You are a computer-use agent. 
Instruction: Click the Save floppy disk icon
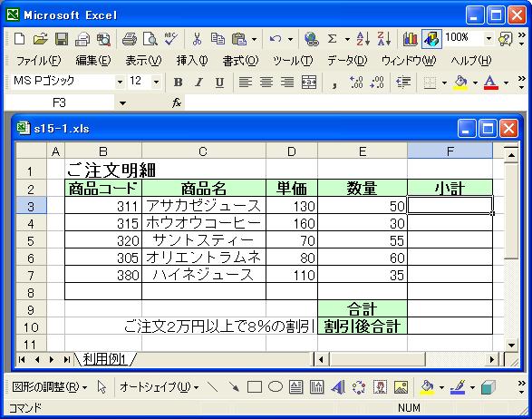[x=62, y=39]
